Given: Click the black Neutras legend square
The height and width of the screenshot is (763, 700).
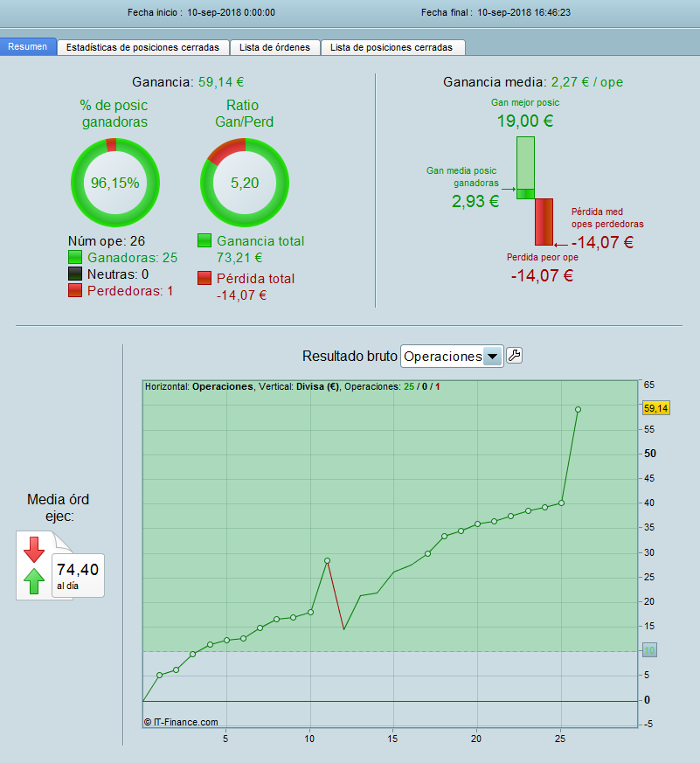Looking at the screenshot, I should pos(75,274).
